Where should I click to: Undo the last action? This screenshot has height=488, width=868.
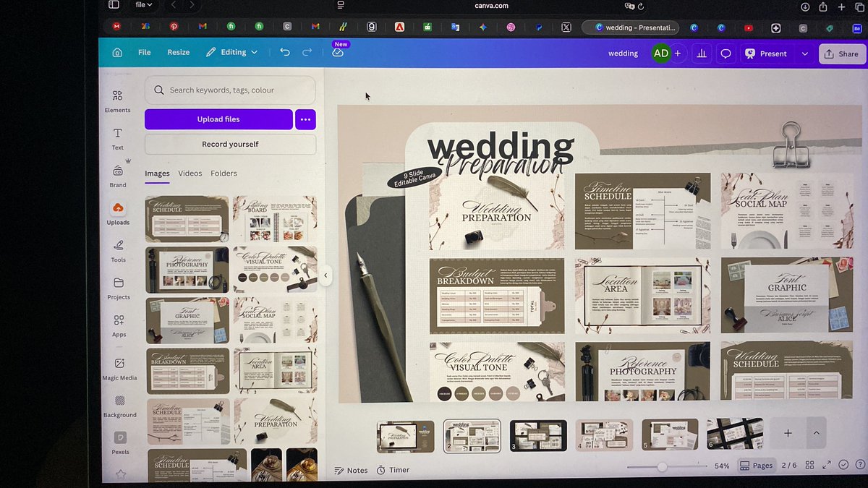[x=285, y=52]
